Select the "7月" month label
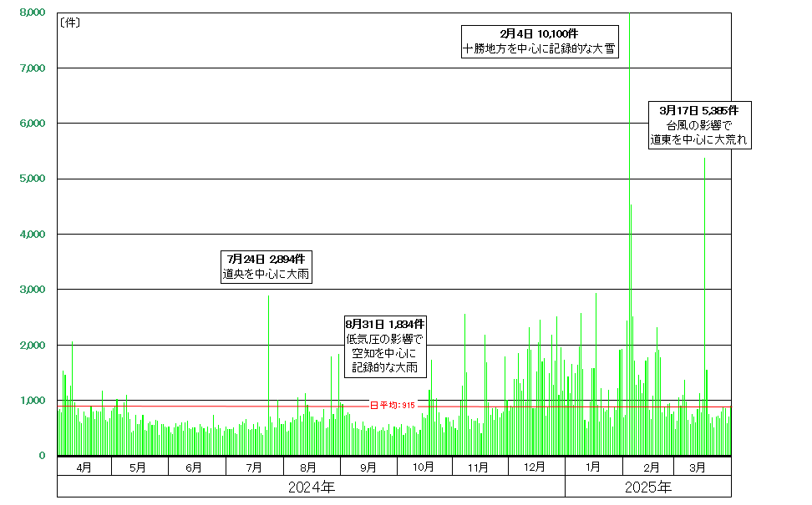The width and height of the screenshot is (812, 505). click(x=254, y=467)
